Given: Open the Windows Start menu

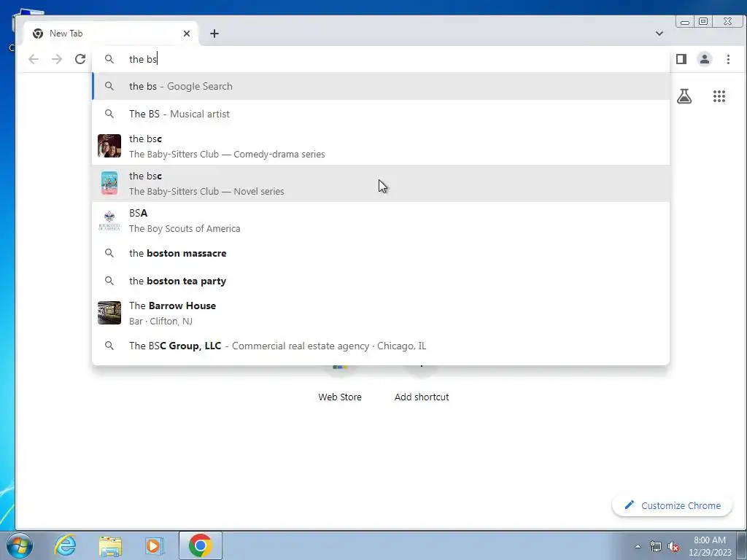Looking at the screenshot, I should [20, 545].
